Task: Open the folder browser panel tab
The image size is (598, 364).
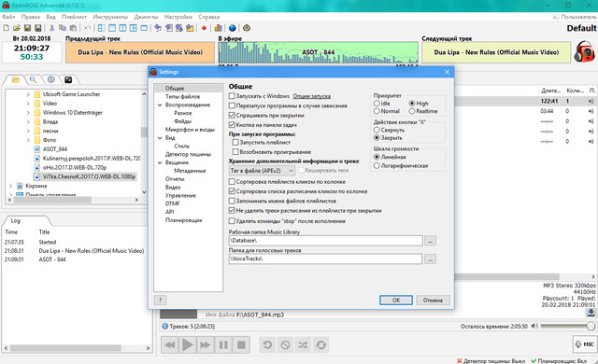Action: (x=16, y=79)
